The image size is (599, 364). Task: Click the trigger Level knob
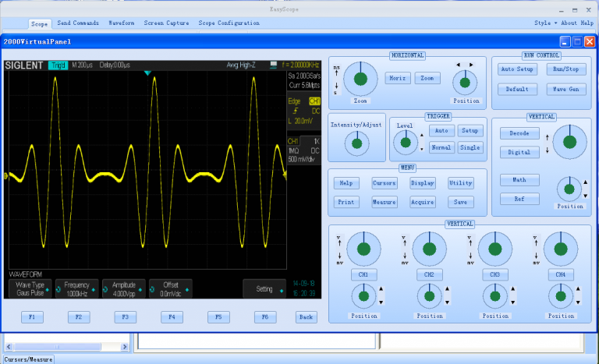[406, 141]
